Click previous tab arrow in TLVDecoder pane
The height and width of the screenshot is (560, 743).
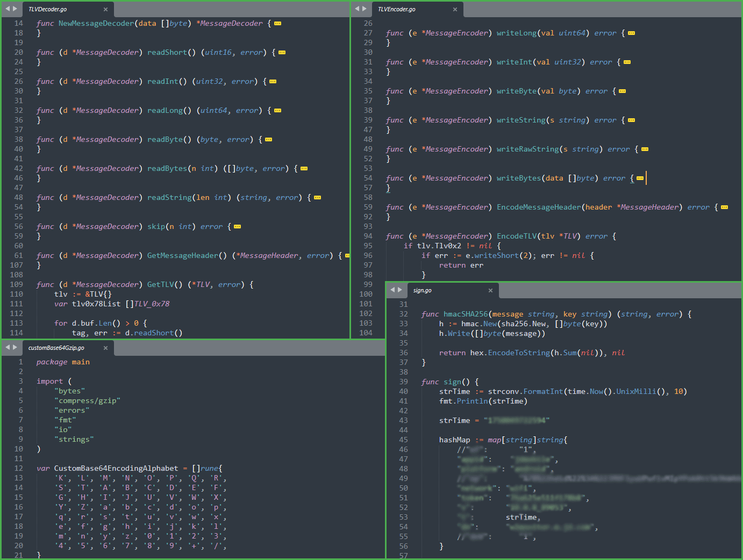[x=8, y=9]
